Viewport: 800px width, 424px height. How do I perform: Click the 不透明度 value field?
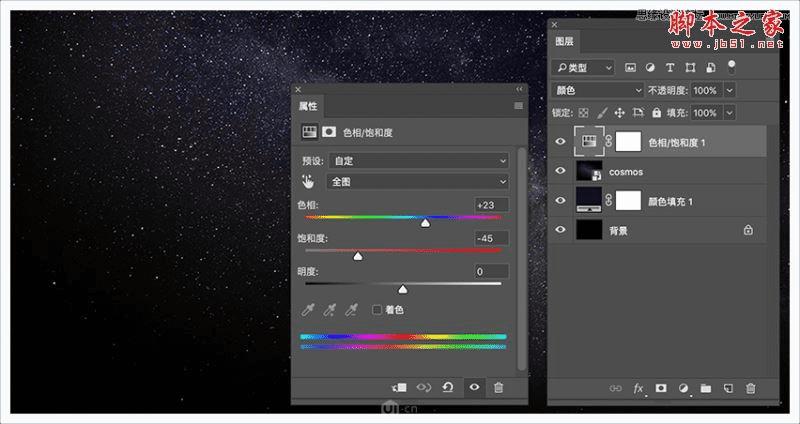click(x=707, y=90)
